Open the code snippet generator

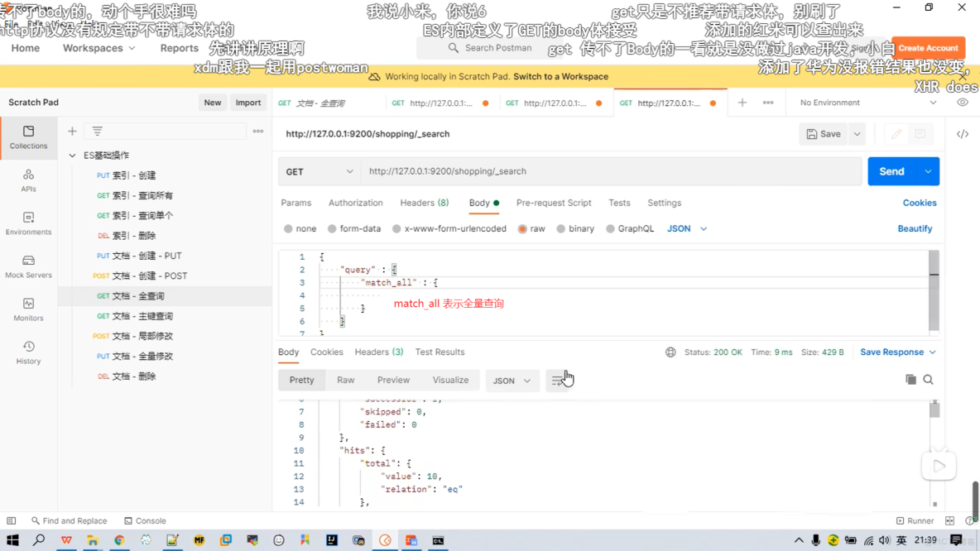click(x=963, y=132)
